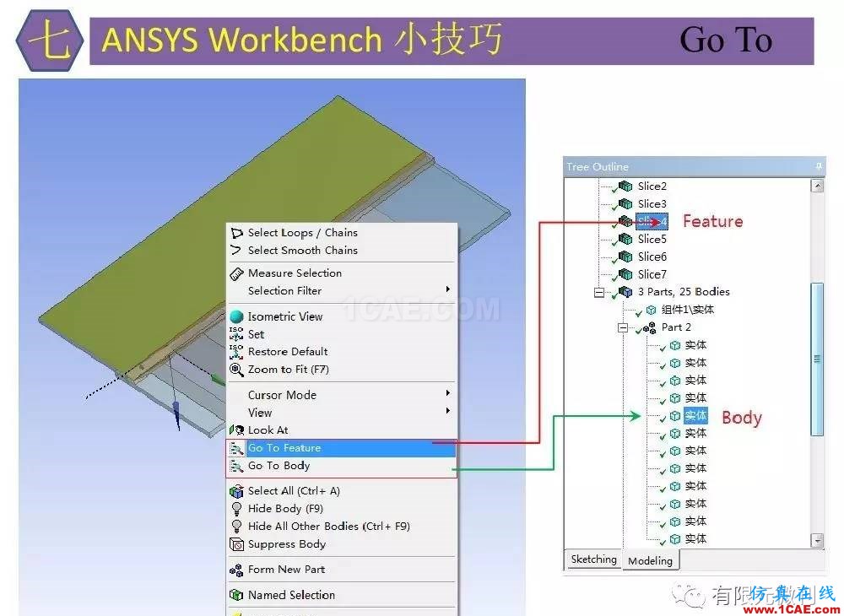Click the Slice2 feature icon in tree
This screenshot has width=844, height=616.
pyautogui.click(x=625, y=186)
